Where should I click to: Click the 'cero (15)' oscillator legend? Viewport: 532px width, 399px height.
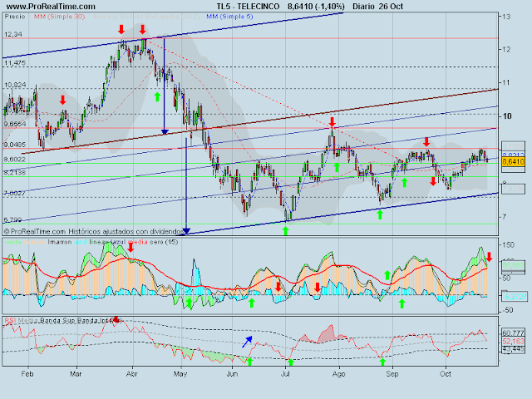tap(164, 242)
